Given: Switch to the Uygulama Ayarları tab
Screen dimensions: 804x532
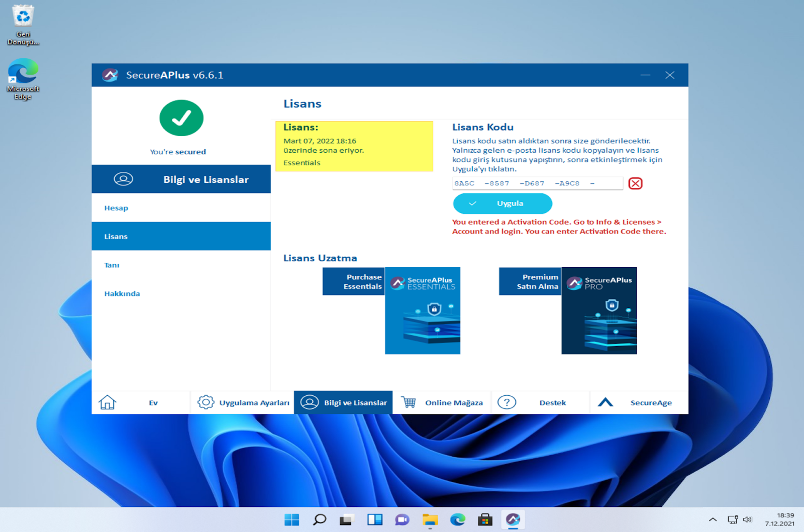Looking at the screenshot, I should click(243, 402).
